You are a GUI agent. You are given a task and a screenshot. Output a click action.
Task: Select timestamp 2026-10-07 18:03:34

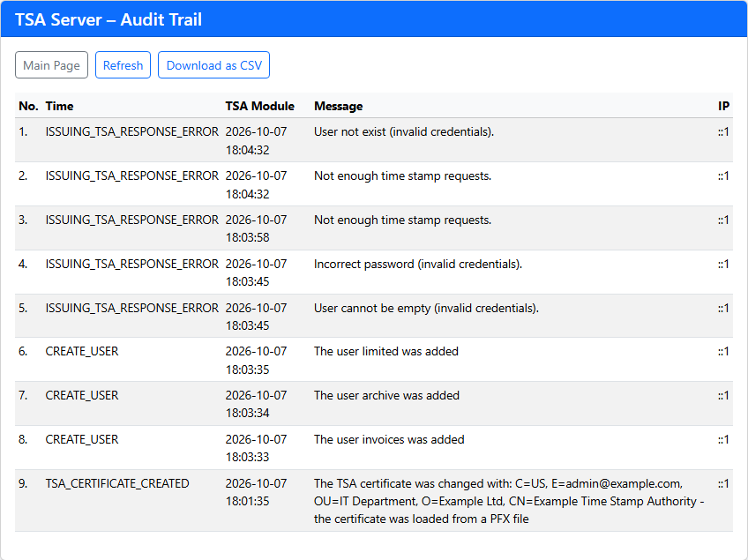pos(256,405)
